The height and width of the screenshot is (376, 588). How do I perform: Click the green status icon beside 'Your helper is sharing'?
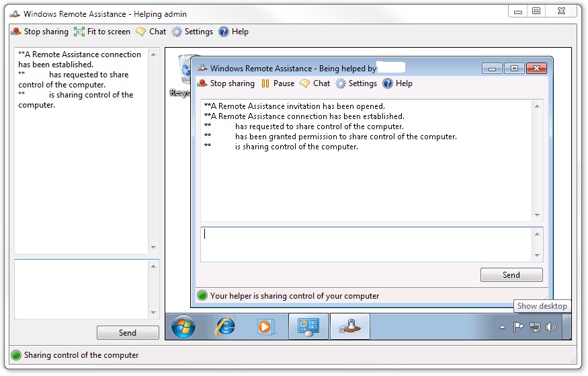[x=202, y=296]
